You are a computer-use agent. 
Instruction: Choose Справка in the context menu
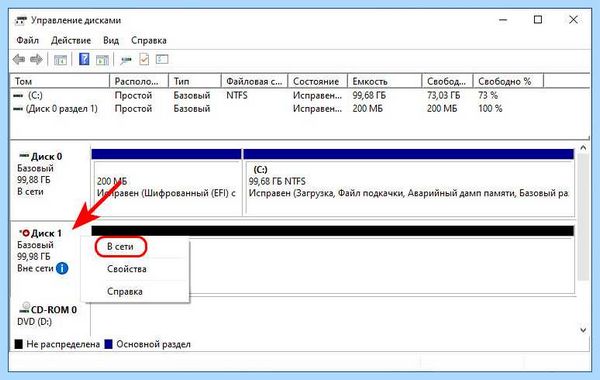[125, 292]
